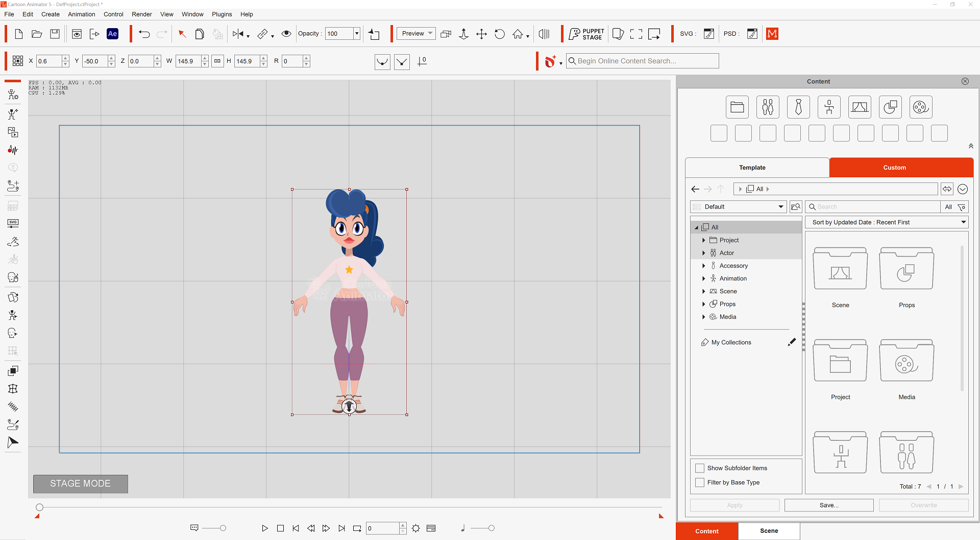Expand the Actor tree item
The height and width of the screenshot is (540, 980).
pyautogui.click(x=703, y=253)
